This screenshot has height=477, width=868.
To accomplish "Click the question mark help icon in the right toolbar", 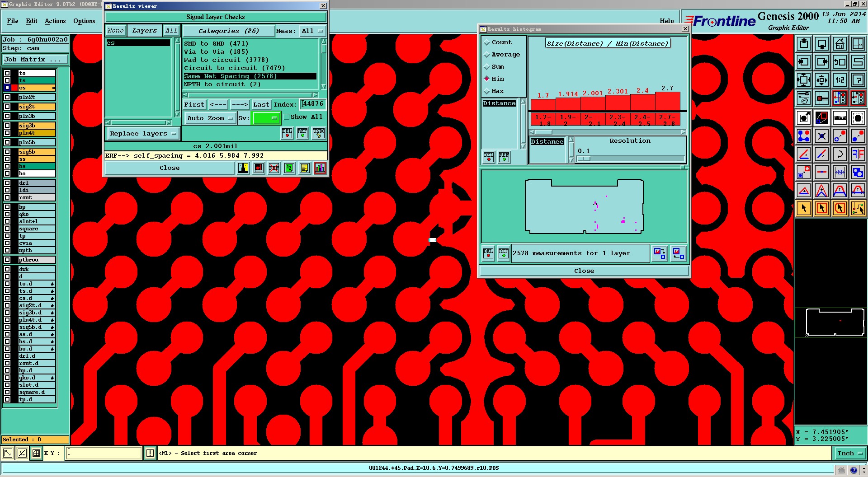I will [858, 80].
